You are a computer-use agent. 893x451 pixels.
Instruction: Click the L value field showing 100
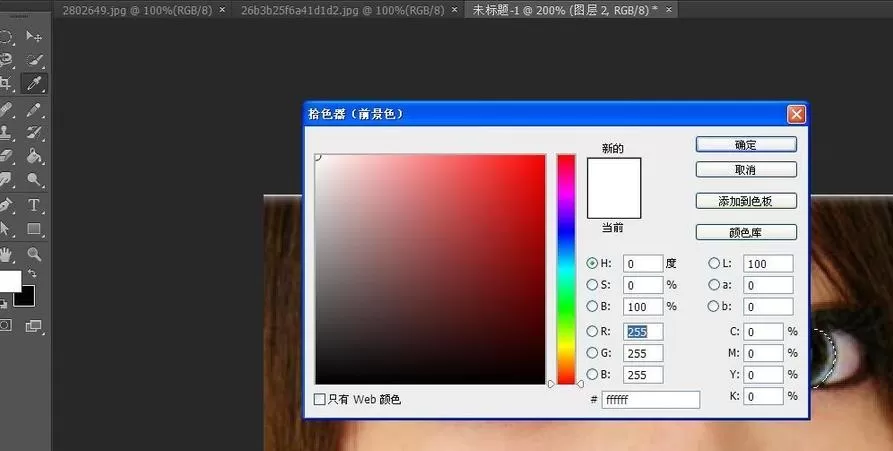pyautogui.click(x=768, y=264)
